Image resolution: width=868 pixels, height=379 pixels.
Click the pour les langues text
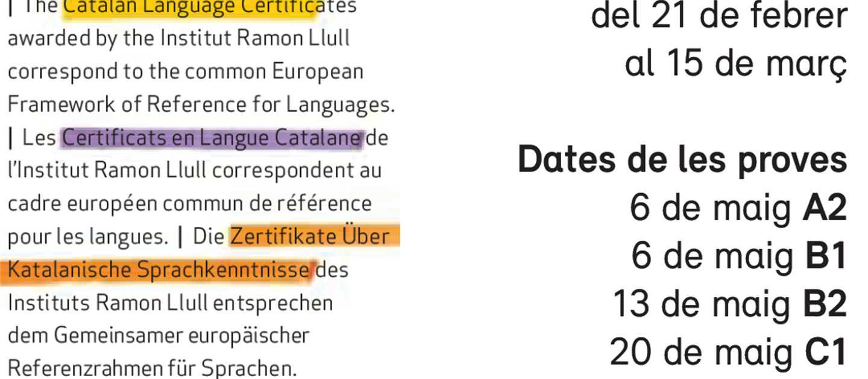(87, 237)
